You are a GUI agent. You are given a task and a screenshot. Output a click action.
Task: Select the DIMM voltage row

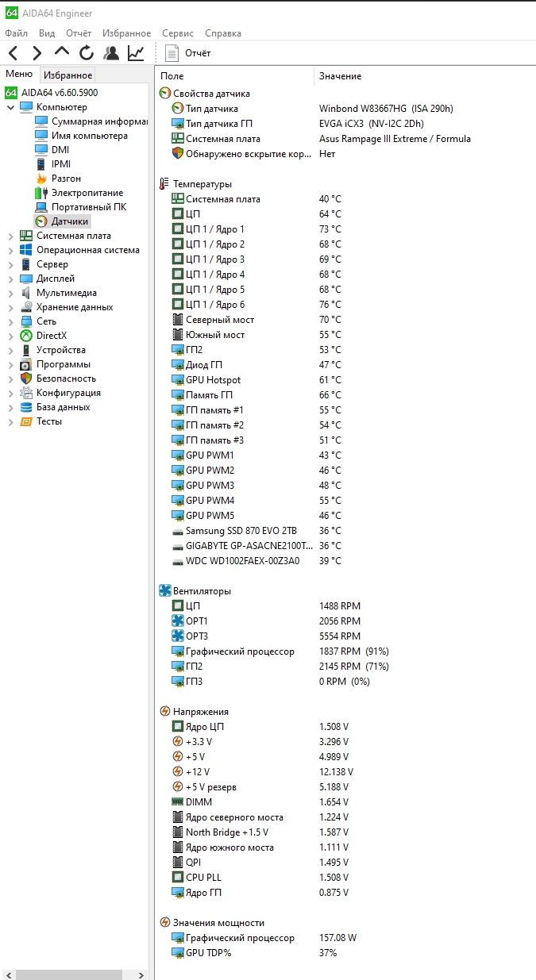point(345,802)
